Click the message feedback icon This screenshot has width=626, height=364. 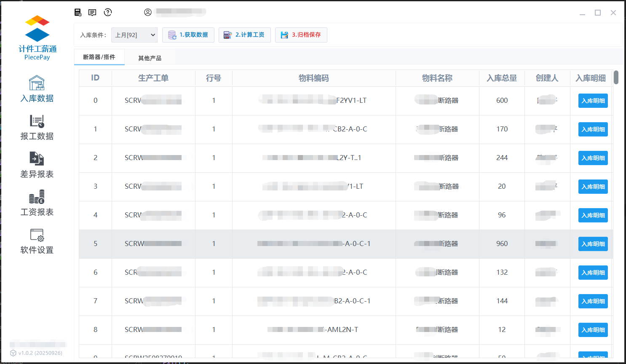click(x=92, y=12)
